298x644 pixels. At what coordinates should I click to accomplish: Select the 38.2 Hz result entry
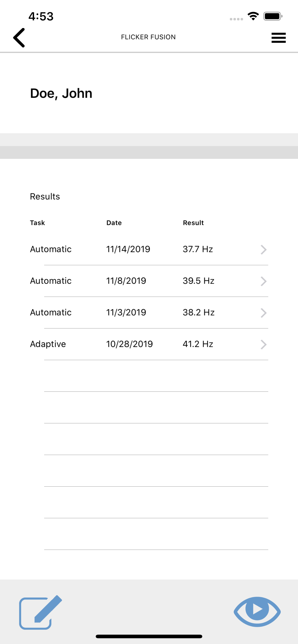click(x=149, y=312)
